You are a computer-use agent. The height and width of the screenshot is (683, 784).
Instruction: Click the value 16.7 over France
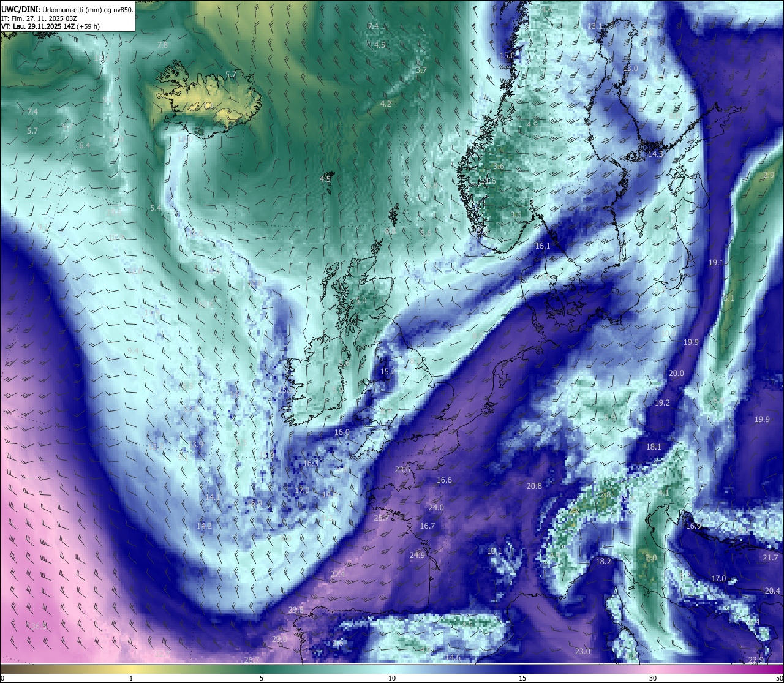(428, 526)
